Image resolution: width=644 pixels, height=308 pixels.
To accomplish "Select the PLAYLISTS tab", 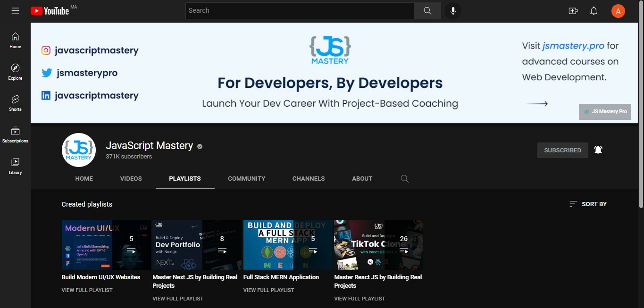I will click(x=185, y=179).
